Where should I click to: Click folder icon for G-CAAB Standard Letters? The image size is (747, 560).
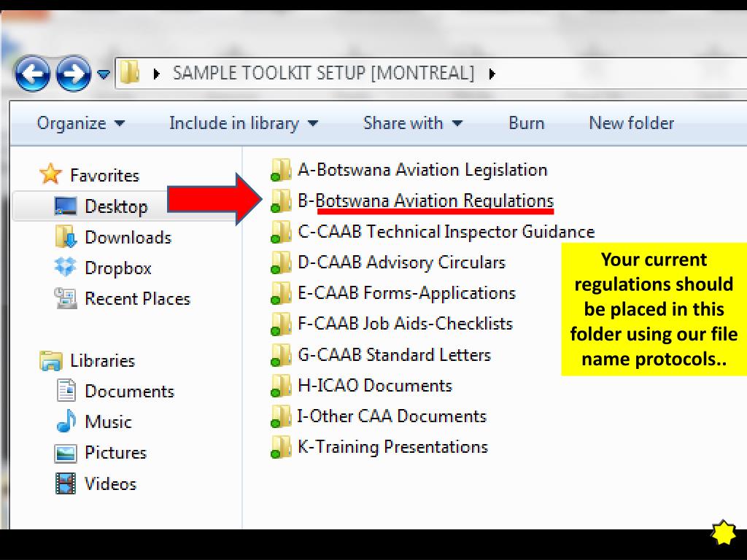click(x=281, y=355)
